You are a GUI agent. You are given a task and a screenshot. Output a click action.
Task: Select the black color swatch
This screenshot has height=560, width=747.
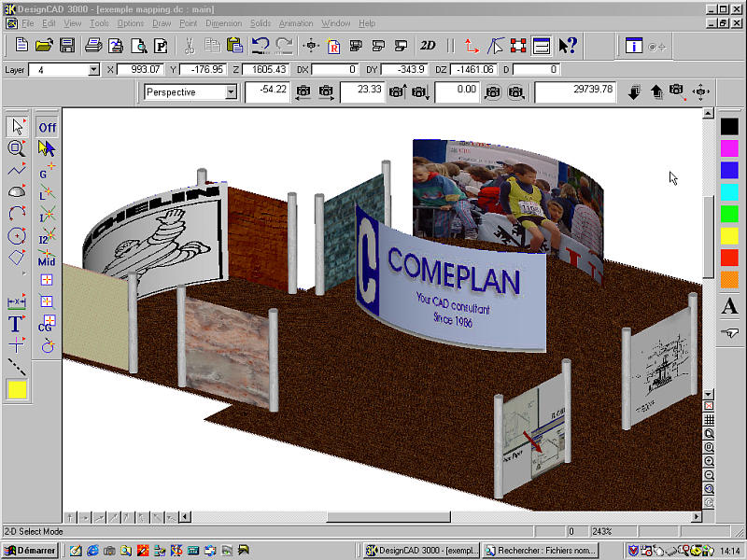coord(729,126)
